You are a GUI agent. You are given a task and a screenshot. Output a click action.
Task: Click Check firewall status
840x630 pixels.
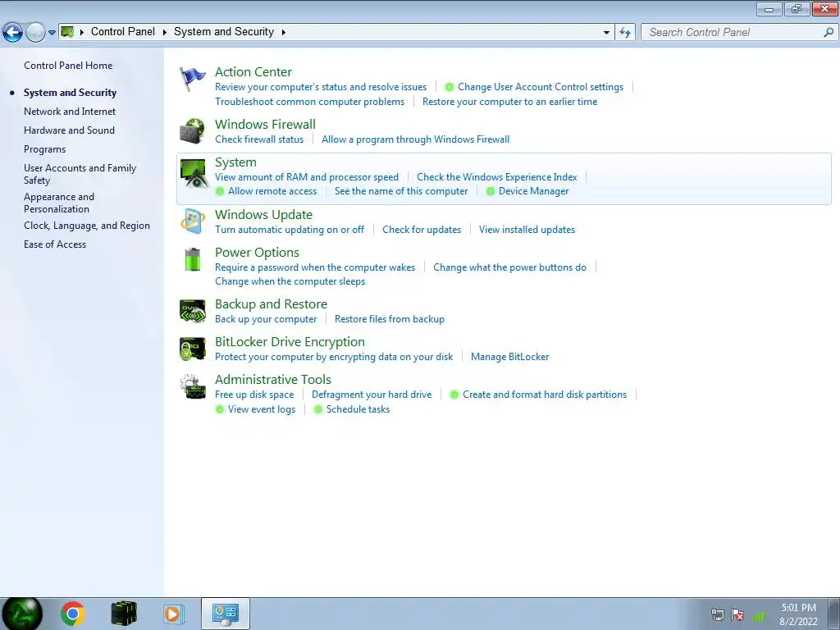coord(259,139)
